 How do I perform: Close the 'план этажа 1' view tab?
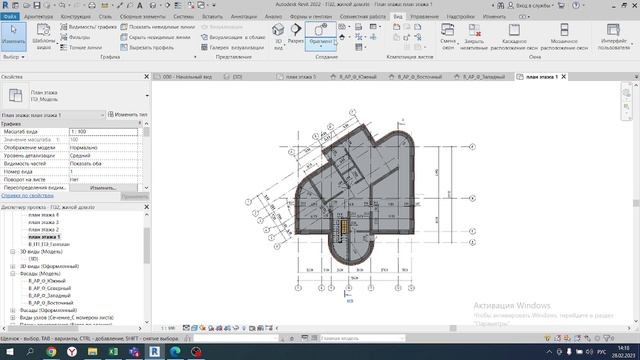click(x=564, y=77)
